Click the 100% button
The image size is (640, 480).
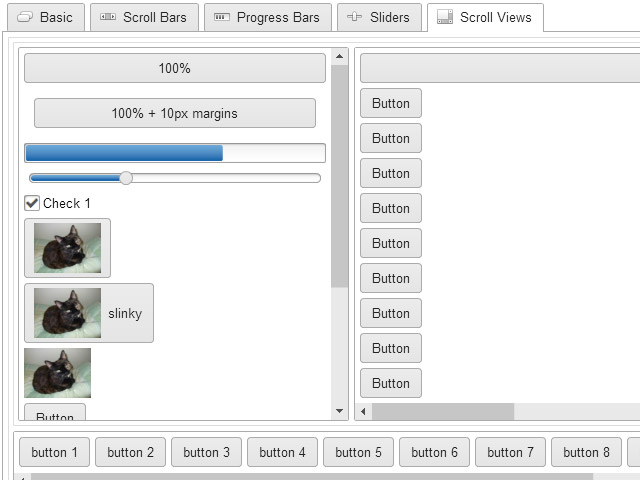175,68
